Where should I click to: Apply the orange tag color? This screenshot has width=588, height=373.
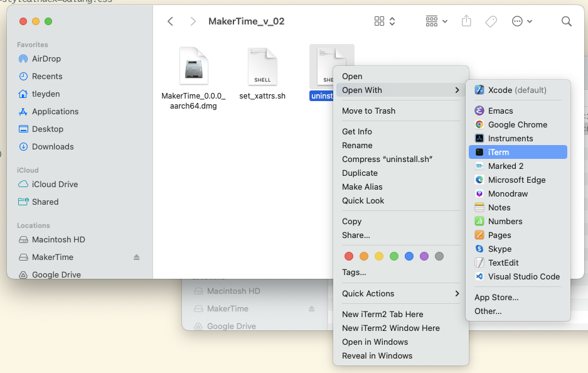364,256
